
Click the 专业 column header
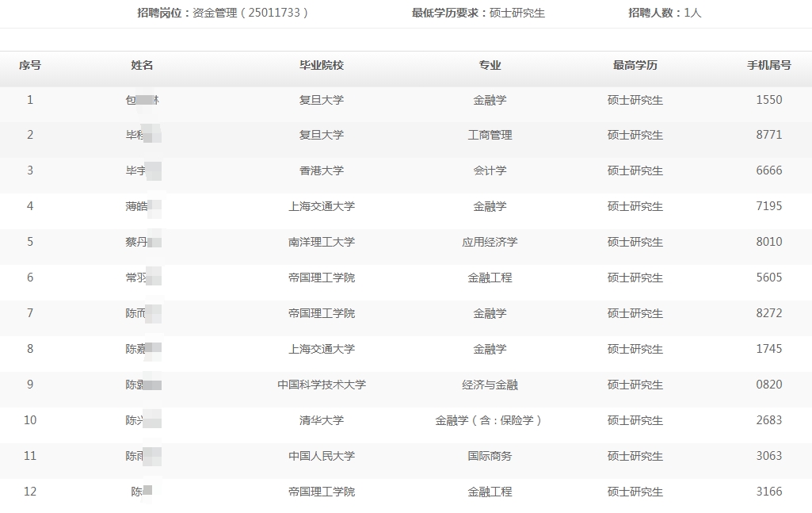coord(490,65)
